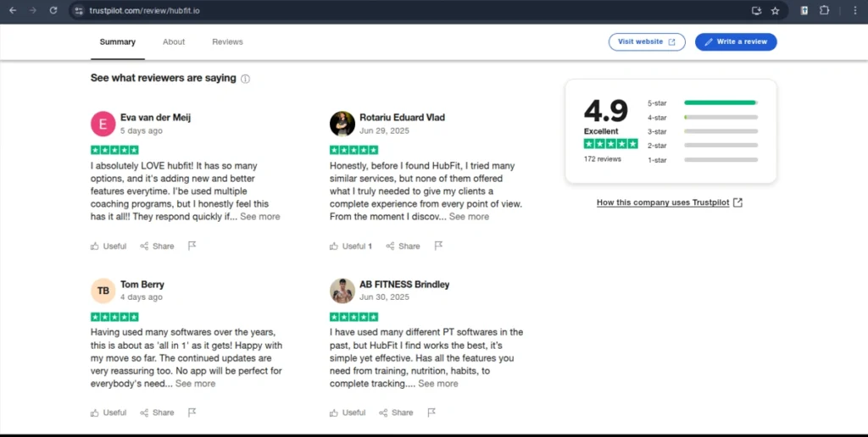This screenshot has width=868, height=437.
Task: Open AB FITNESS Brindley's profile name
Action: pyautogui.click(x=404, y=285)
